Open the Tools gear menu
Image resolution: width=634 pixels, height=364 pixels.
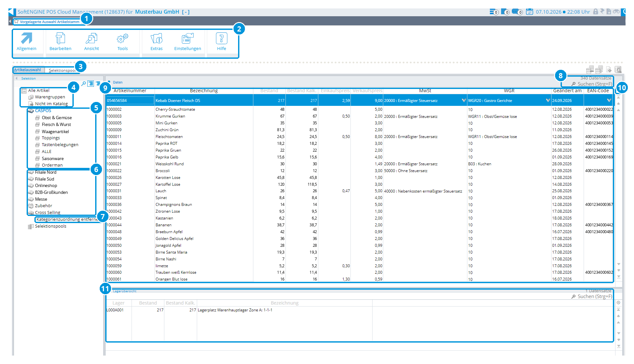click(x=122, y=42)
